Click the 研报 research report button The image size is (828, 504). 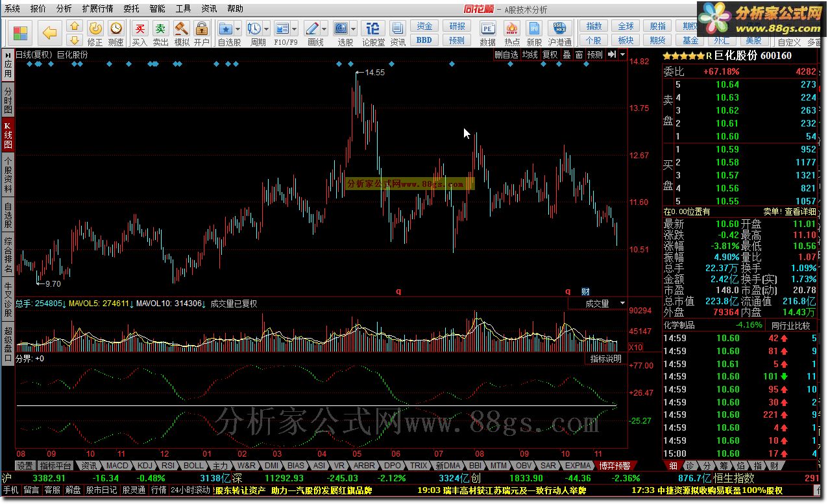point(457,26)
